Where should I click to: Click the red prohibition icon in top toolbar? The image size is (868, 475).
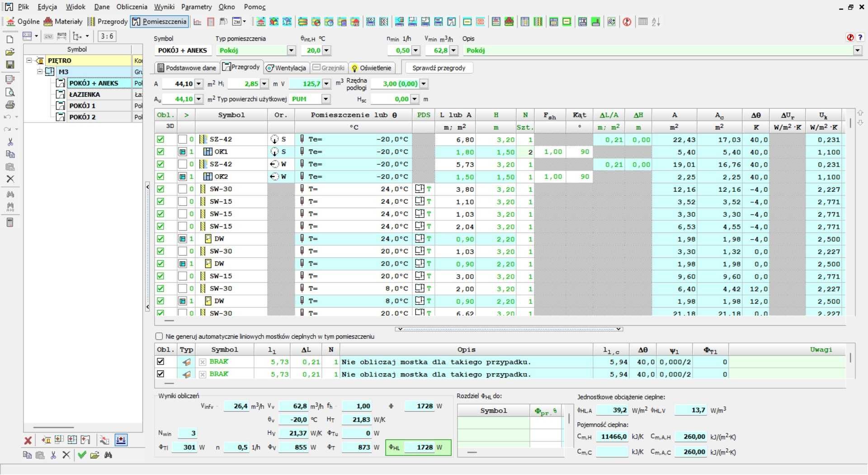[x=627, y=22]
